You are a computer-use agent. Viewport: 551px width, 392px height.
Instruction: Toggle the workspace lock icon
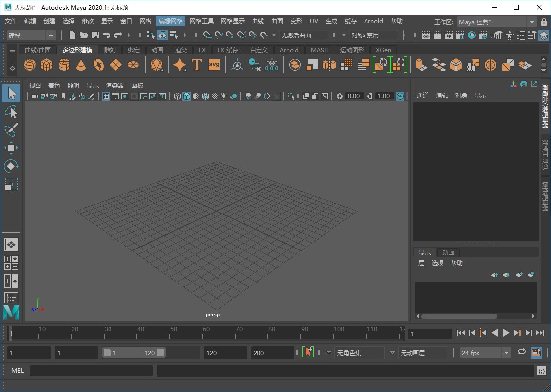pyautogui.click(x=544, y=22)
